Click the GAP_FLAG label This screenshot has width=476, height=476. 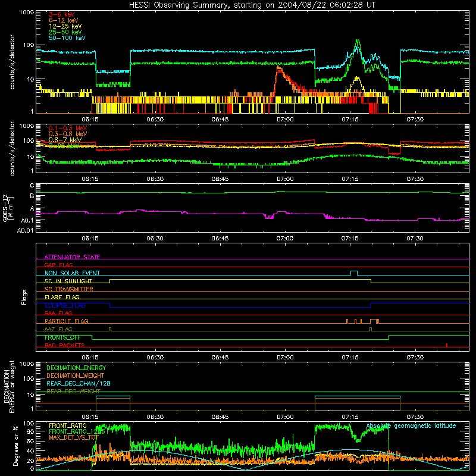58,265
